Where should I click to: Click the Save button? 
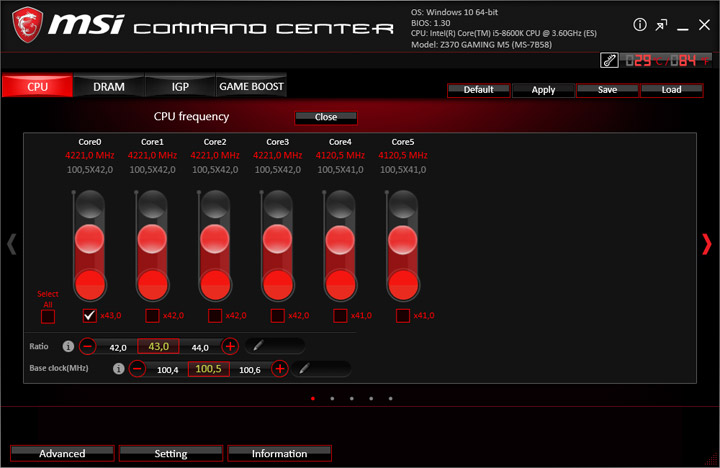pos(608,90)
